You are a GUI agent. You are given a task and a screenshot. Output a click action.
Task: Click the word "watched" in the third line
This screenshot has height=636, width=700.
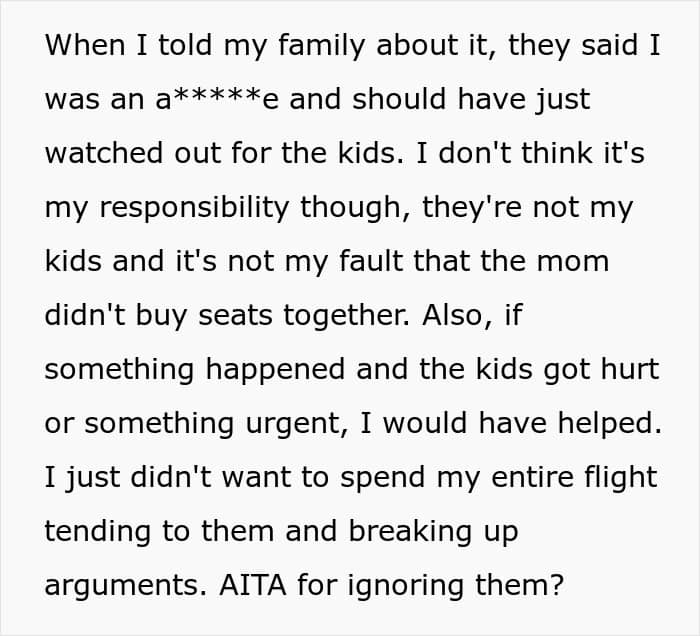click(104, 153)
